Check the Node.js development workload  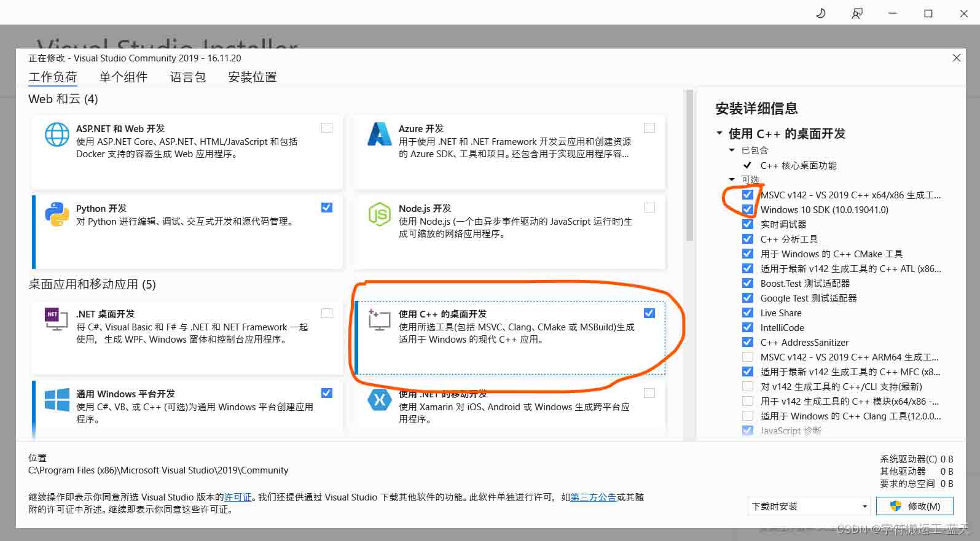pyautogui.click(x=649, y=208)
